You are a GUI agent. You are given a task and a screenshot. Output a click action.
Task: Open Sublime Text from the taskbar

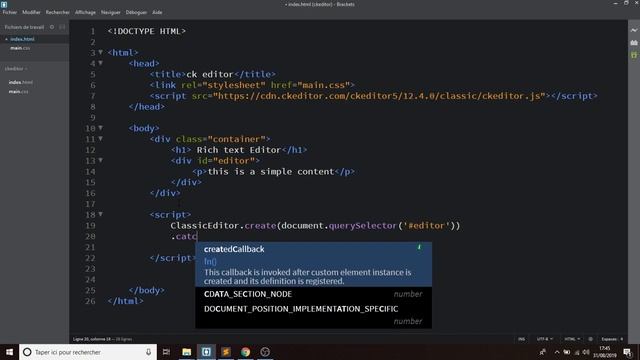click(226, 352)
